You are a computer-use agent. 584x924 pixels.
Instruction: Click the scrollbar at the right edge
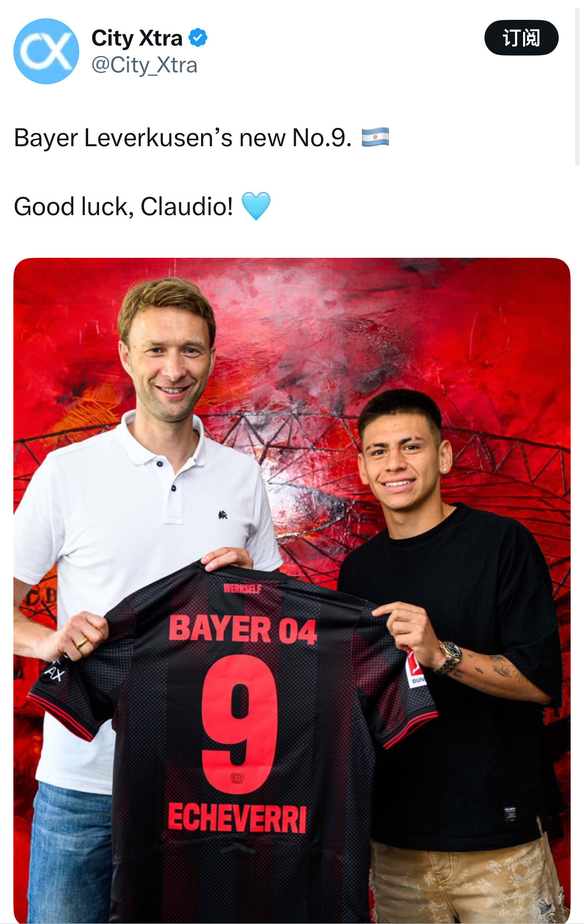click(x=577, y=87)
